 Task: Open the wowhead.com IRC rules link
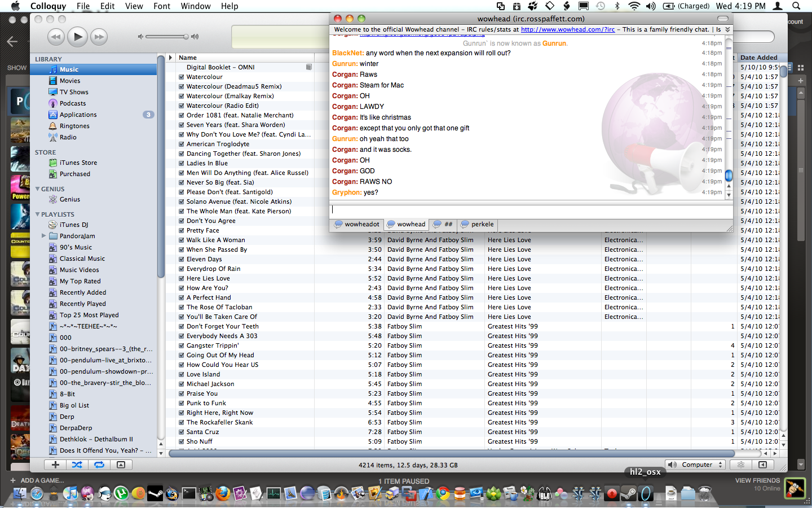pyautogui.click(x=567, y=29)
